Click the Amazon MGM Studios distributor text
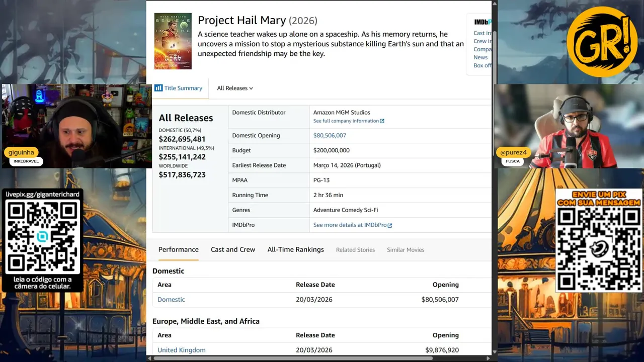 342,113
